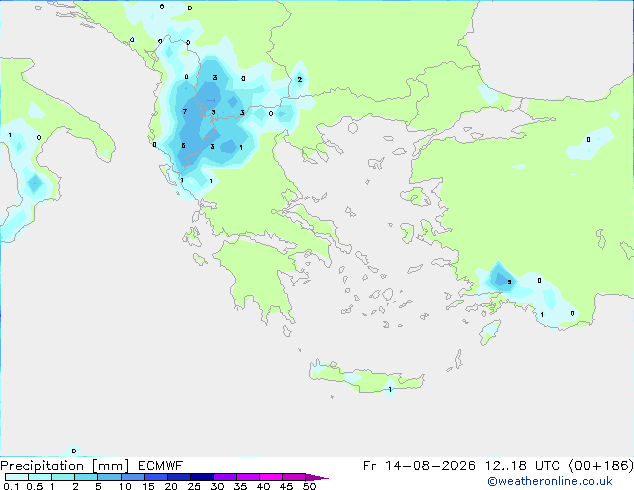Click the '25' legend scale label

tap(194, 486)
